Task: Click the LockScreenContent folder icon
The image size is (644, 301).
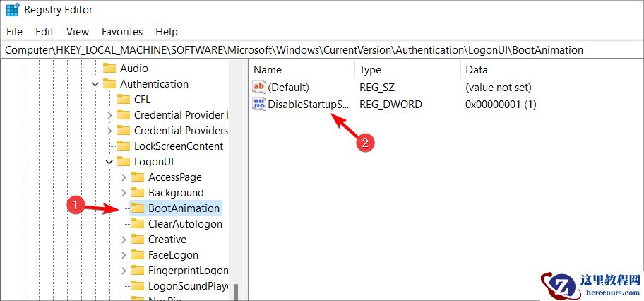Action: coord(124,146)
